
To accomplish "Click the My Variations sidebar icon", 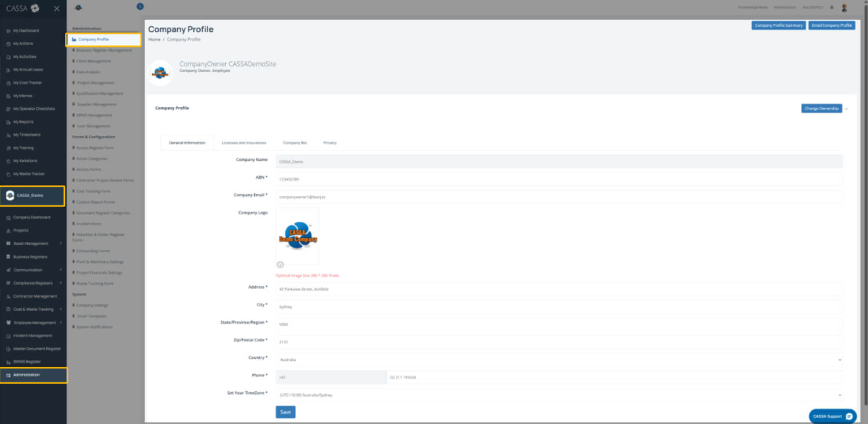I will 8,161.
